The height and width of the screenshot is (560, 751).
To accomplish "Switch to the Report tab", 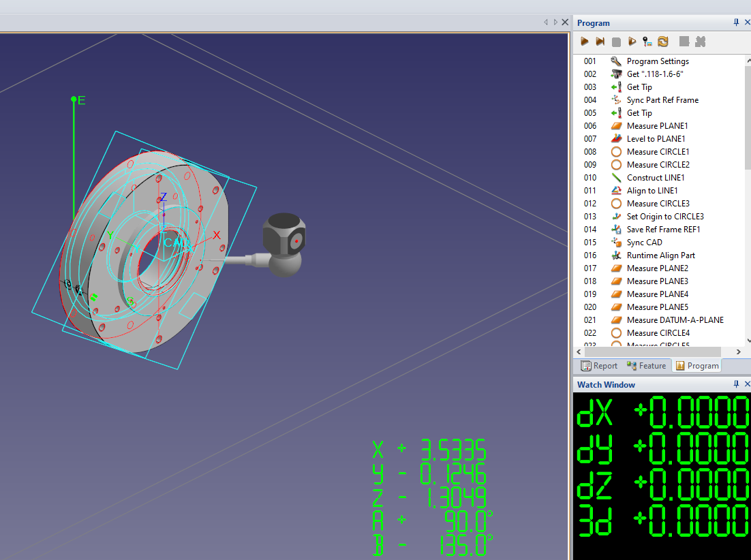I will tap(599, 366).
